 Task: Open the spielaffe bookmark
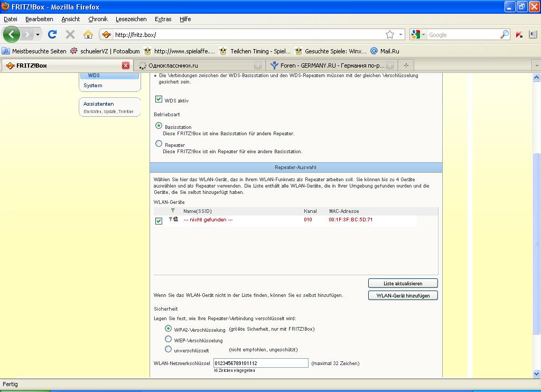coord(180,51)
